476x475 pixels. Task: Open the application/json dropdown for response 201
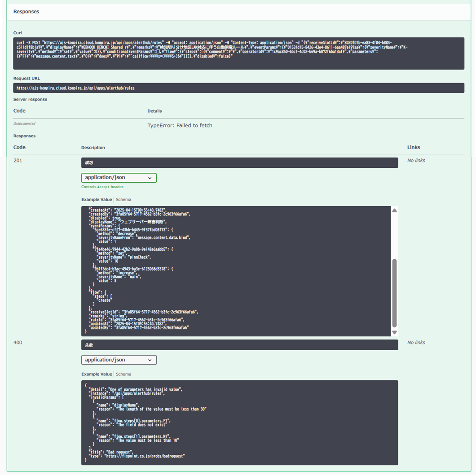pos(119,178)
